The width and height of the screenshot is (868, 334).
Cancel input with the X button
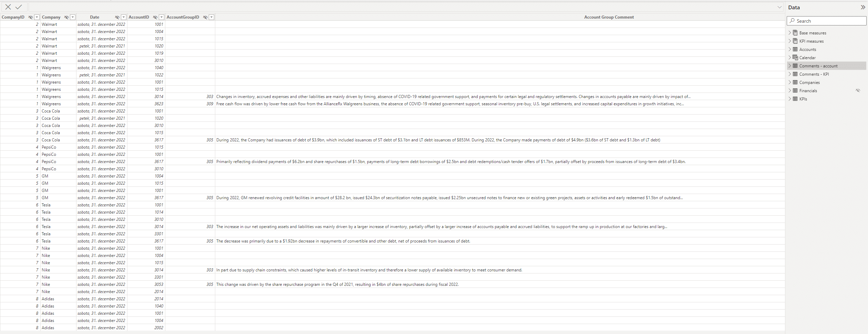[8, 7]
